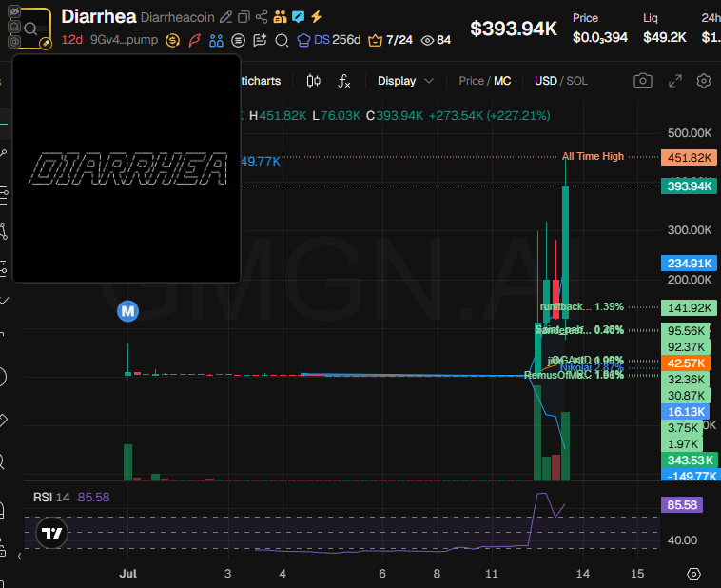Toggle the hide eye icon on token avatar
The image size is (721, 588).
(14, 11)
